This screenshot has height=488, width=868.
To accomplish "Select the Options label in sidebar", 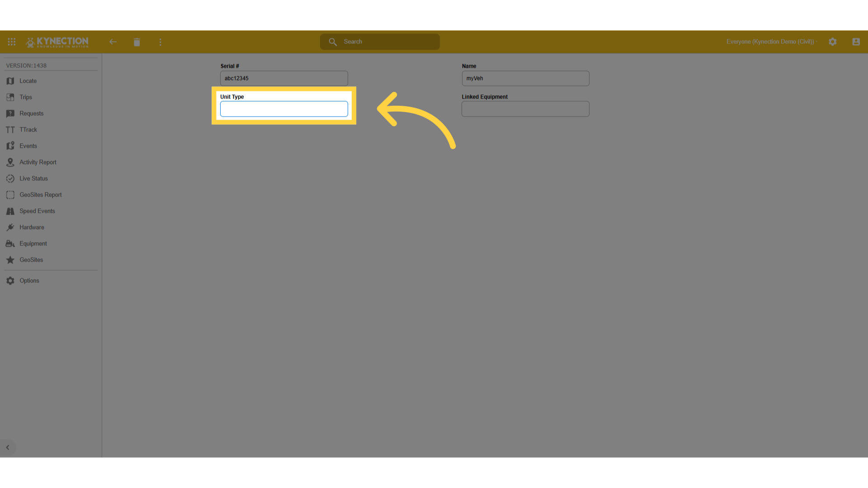I will pyautogui.click(x=29, y=281).
